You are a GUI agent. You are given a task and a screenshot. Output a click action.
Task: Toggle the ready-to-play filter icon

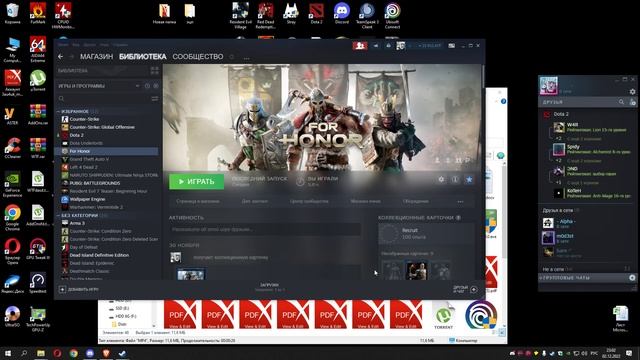[156, 86]
